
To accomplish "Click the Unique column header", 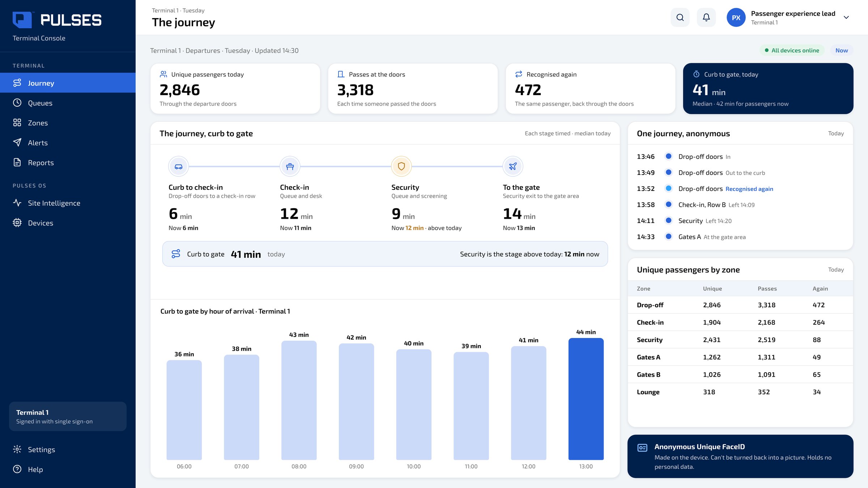I will coord(712,288).
